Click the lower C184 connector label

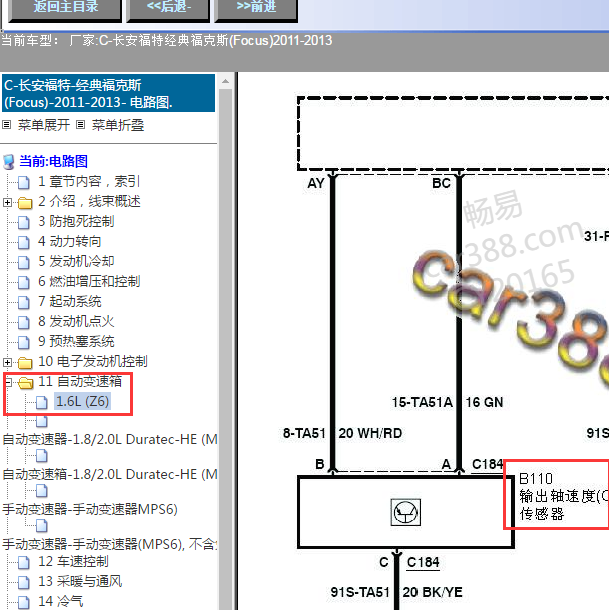pyautogui.click(x=423, y=563)
